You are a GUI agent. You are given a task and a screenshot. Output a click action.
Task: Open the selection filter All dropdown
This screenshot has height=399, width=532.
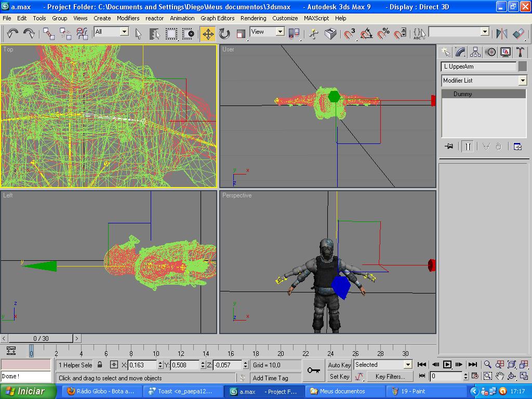pos(124,32)
